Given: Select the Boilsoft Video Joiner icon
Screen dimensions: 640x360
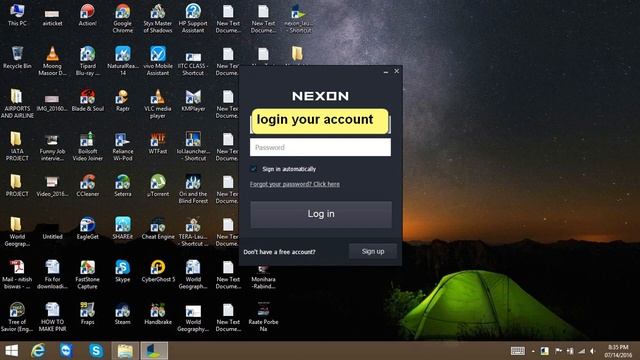Looking at the screenshot, I should point(87,146).
